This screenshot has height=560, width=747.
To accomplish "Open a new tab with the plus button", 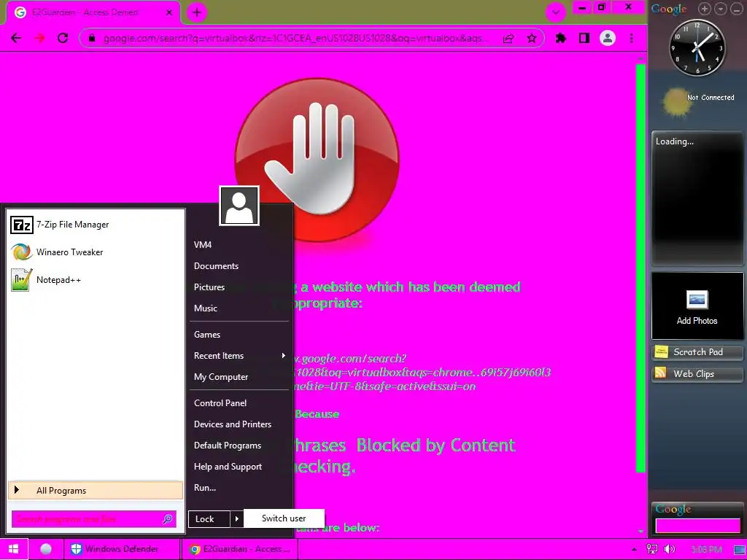I will tap(197, 12).
